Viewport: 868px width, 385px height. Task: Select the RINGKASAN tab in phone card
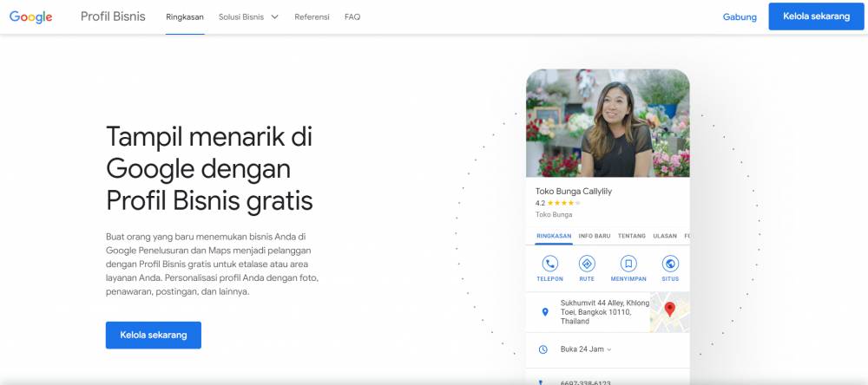(x=554, y=236)
